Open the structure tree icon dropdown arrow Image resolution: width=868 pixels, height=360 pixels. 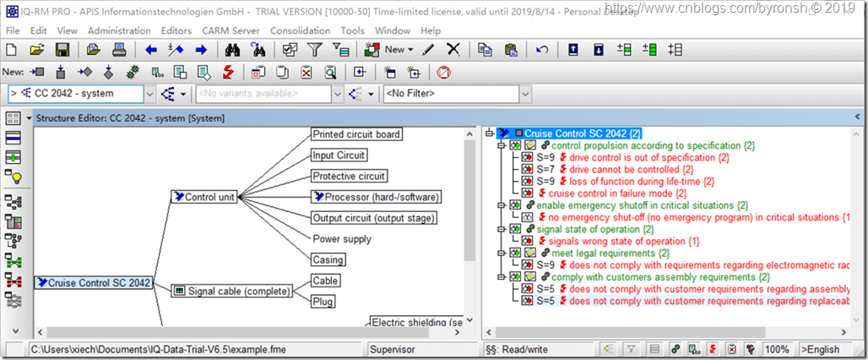[x=183, y=94]
